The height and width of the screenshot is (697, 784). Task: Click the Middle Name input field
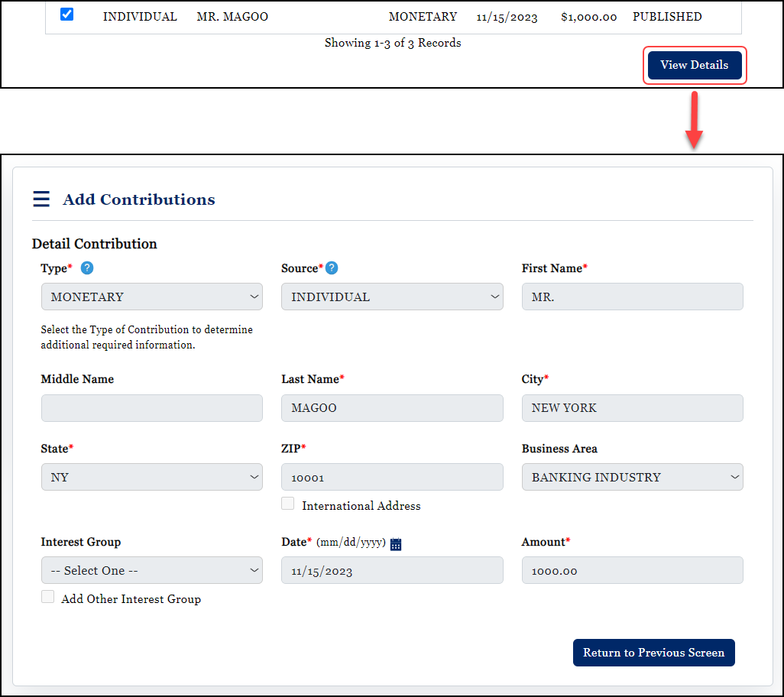point(151,408)
